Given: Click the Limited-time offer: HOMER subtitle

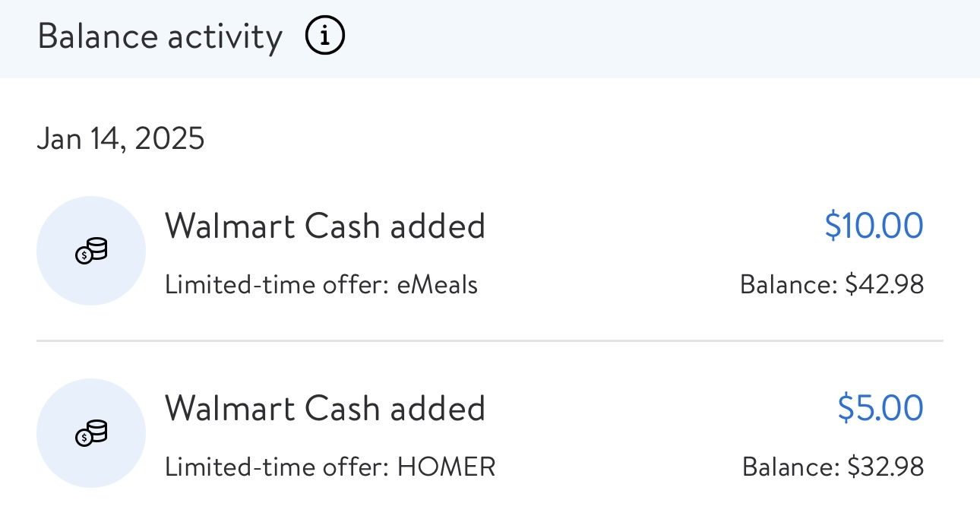Looking at the screenshot, I should [330, 467].
